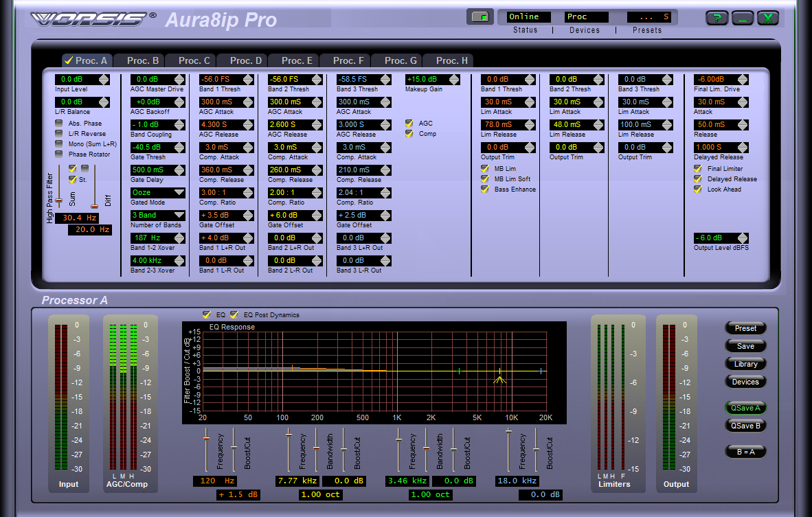Click the QSave A button

tap(745, 408)
